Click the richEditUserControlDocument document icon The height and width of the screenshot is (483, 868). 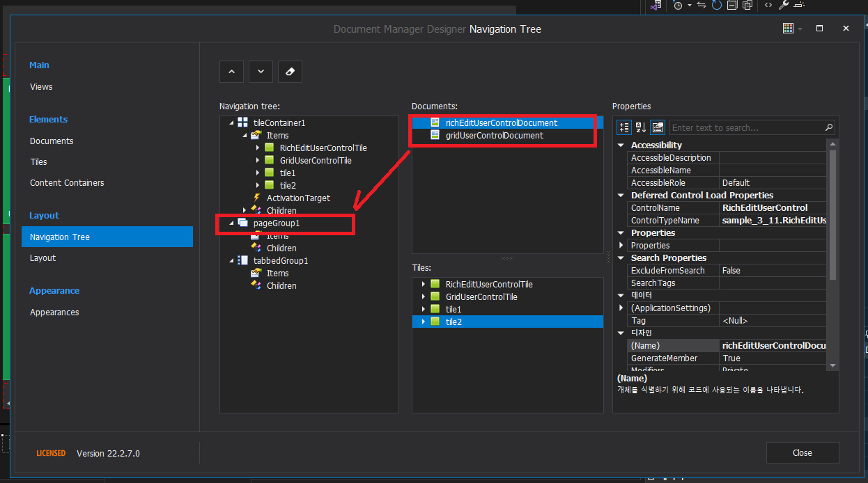[x=435, y=122]
